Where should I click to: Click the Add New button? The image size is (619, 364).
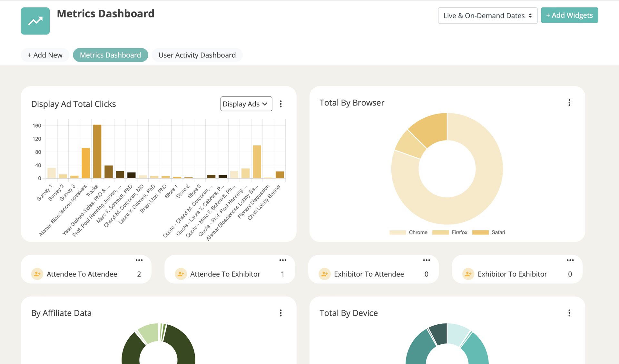[x=45, y=55]
